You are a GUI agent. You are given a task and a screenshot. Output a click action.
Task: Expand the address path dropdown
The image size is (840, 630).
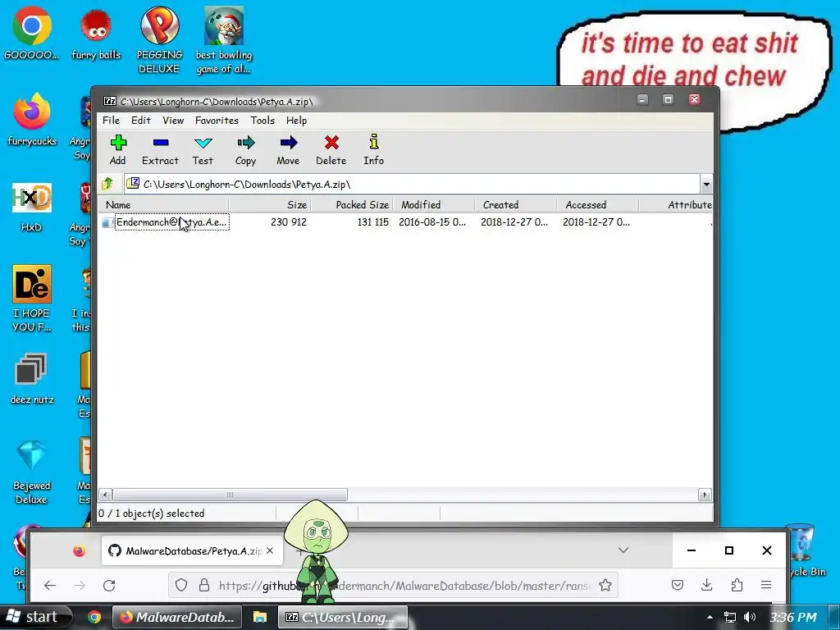coord(706,185)
